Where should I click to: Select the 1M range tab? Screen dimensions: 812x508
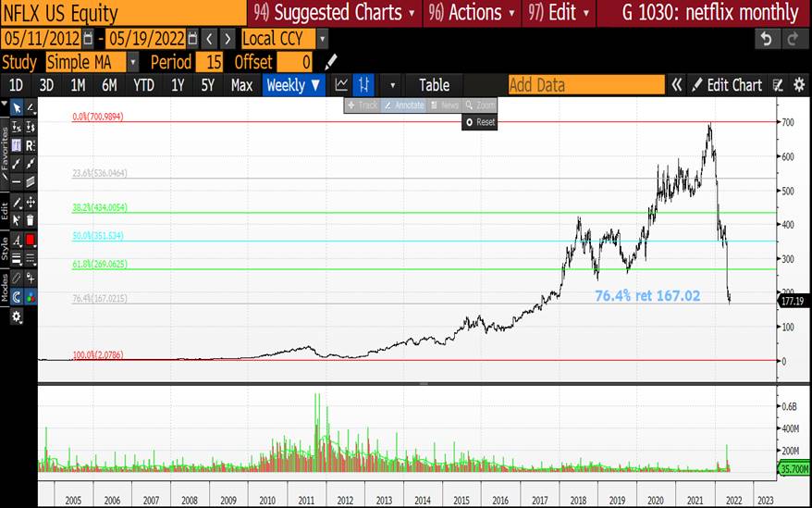78,85
